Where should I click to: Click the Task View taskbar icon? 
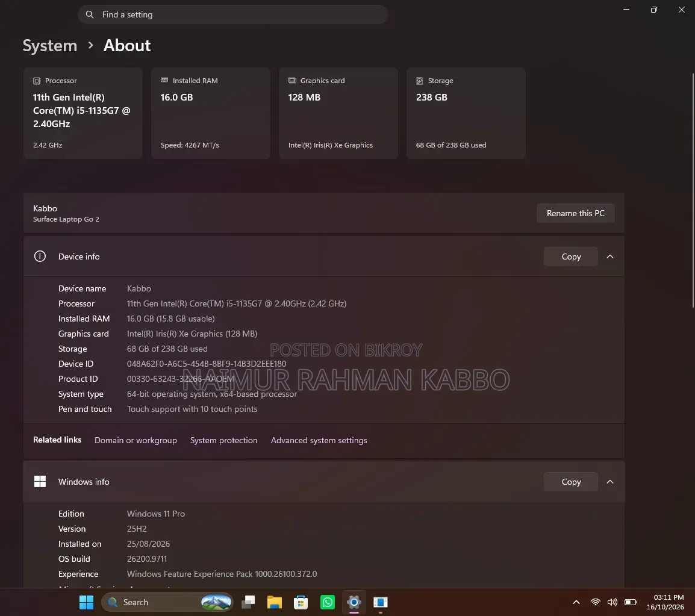pyautogui.click(x=248, y=602)
